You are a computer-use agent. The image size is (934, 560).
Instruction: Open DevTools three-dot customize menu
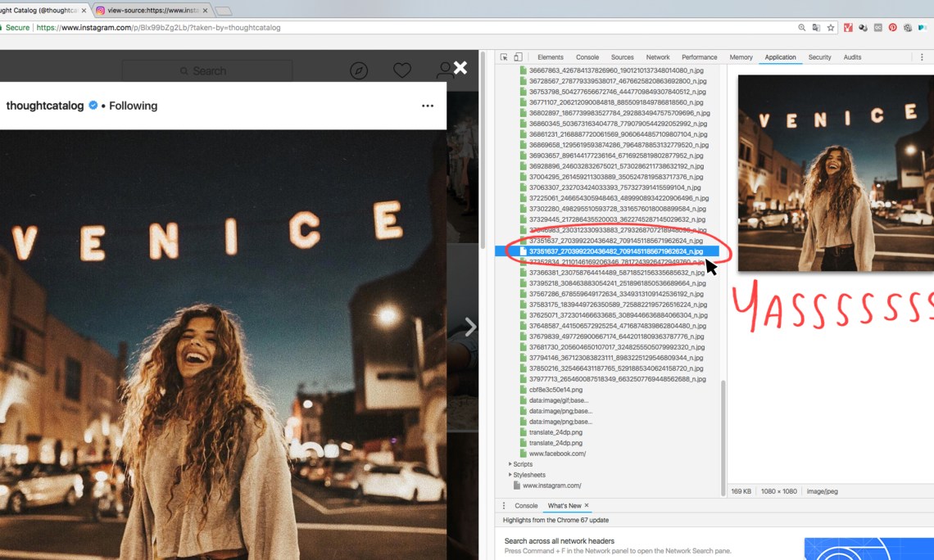pos(922,57)
